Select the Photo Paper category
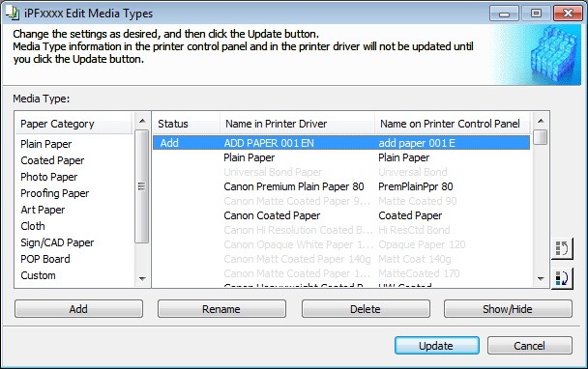The image size is (588, 369). click(x=49, y=177)
